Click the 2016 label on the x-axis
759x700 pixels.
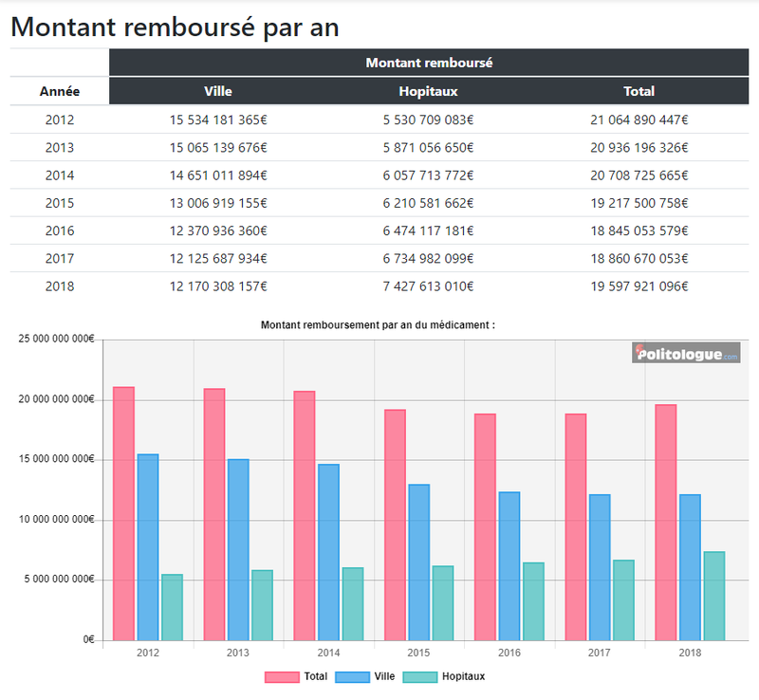pos(510,654)
